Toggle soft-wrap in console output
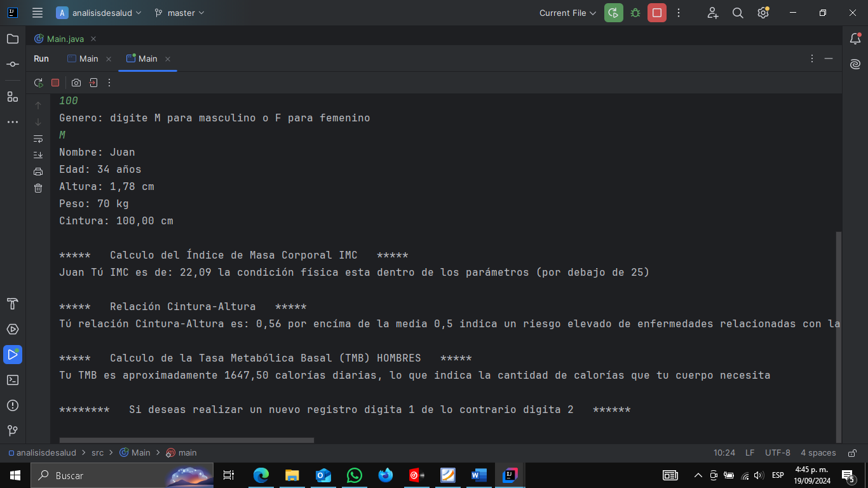 pos(38,139)
